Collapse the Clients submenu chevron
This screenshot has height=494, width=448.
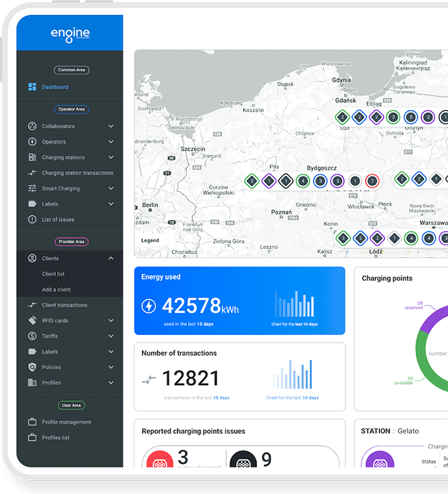[111, 258]
